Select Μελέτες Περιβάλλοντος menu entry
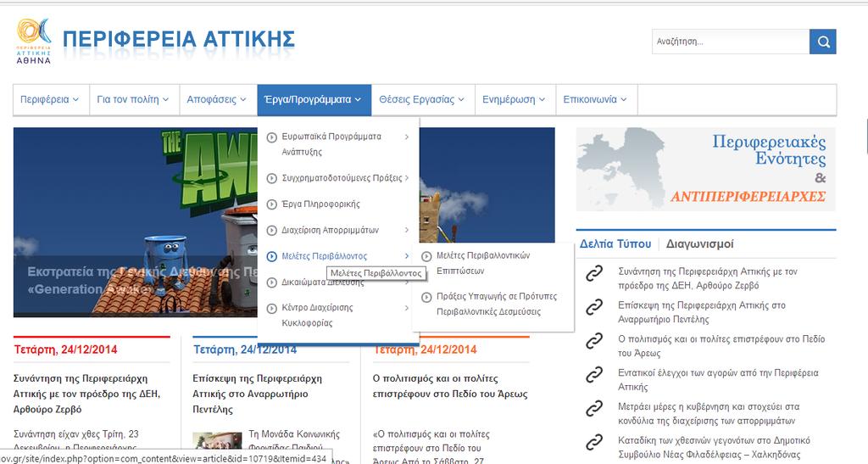 point(325,256)
